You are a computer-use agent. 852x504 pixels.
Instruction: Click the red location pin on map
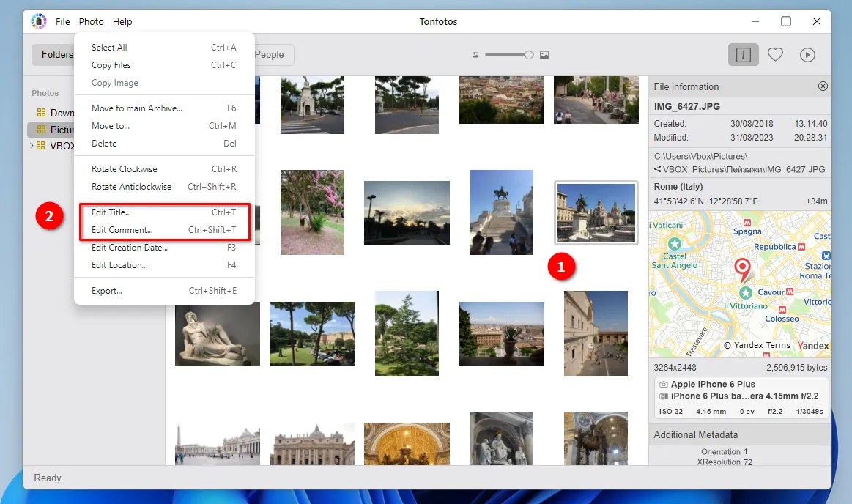pyautogui.click(x=742, y=270)
